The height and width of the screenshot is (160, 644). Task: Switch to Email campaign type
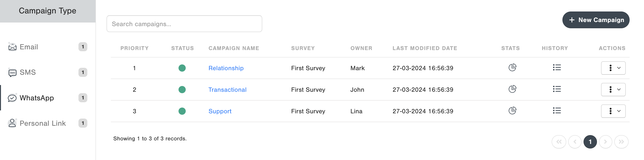coord(29,47)
